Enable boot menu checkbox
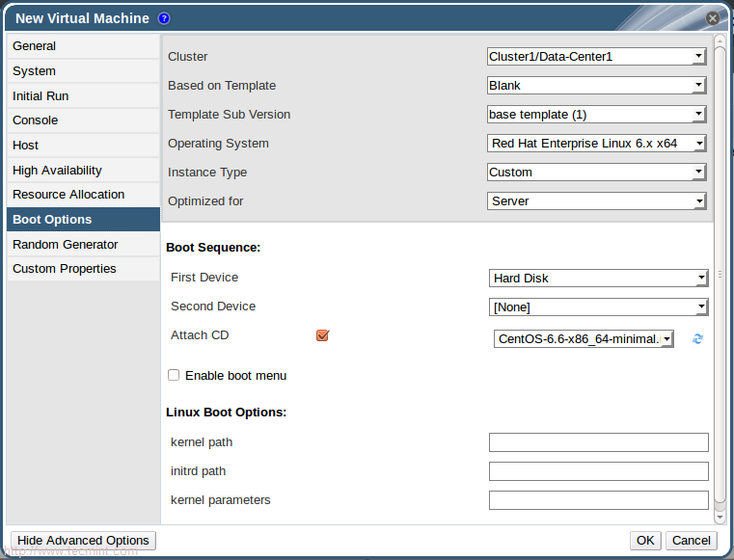Screen dimensions: 734x560 point(174,375)
